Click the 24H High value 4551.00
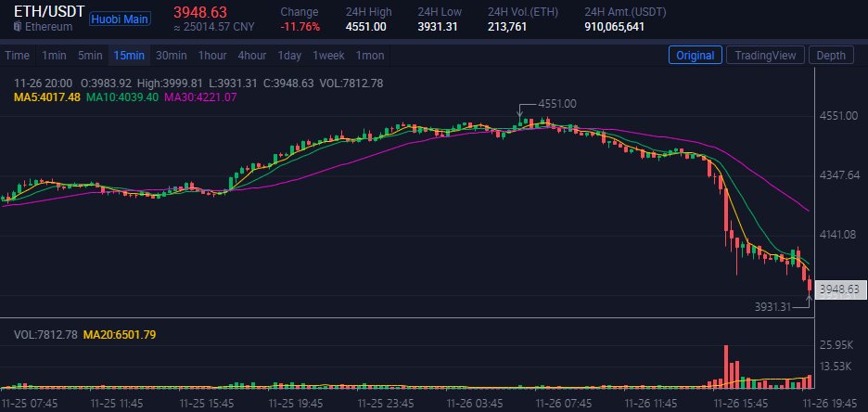The height and width of the screenshot is (412, 868). [366, 26]
